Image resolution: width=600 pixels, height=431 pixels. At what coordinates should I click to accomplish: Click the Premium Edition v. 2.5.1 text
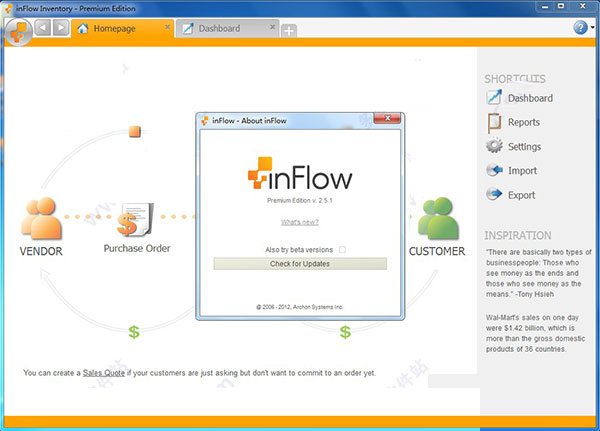300,200
